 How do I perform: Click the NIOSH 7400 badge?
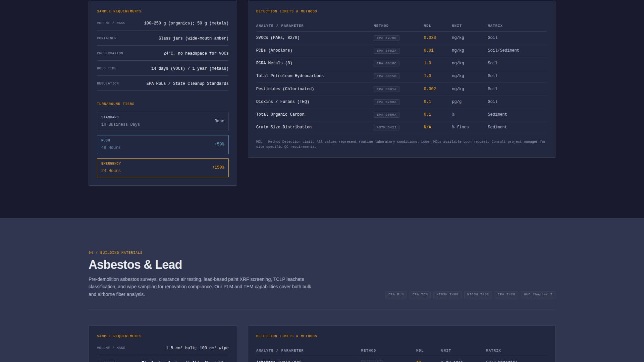447,295
